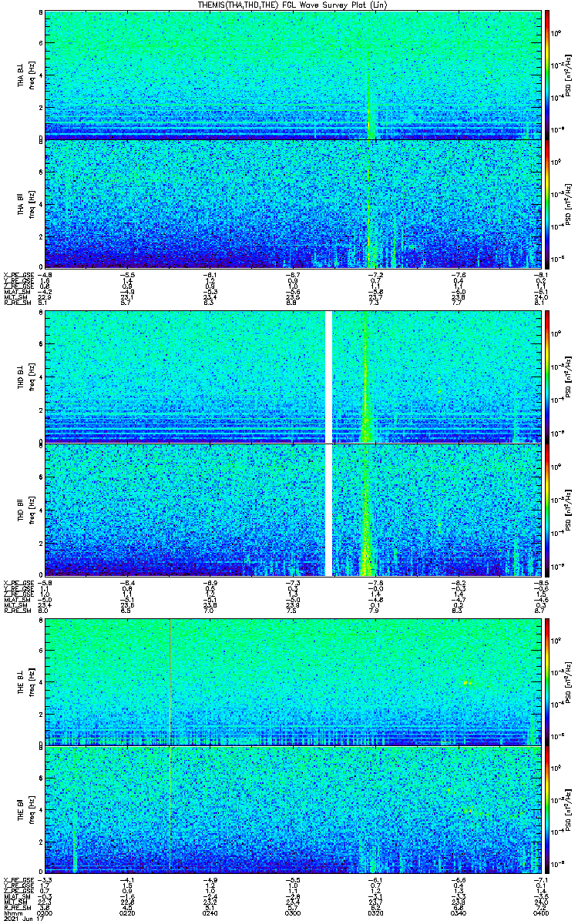Click the THE B|| spectrogram panel
The width and height of the screenshot is (578, 924).
point(291,809)
